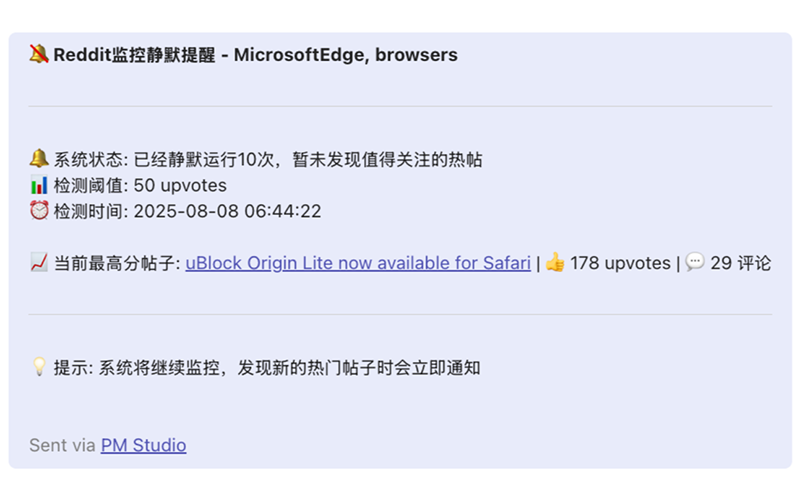Click the thumbs up icon before 178 upvotes
800x500 pixels.
555,263
